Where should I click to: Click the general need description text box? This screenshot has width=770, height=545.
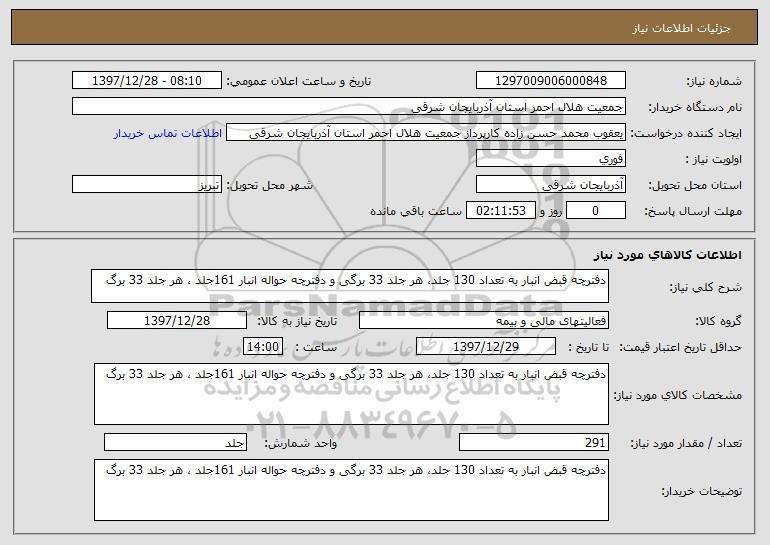[x=350, y=286]
